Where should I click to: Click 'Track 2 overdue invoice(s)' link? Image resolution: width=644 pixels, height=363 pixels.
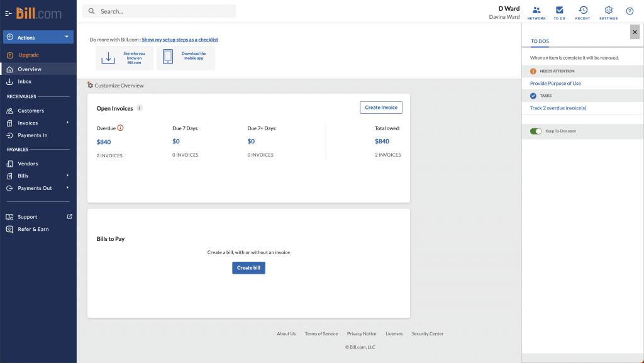(x=558, y=108)
